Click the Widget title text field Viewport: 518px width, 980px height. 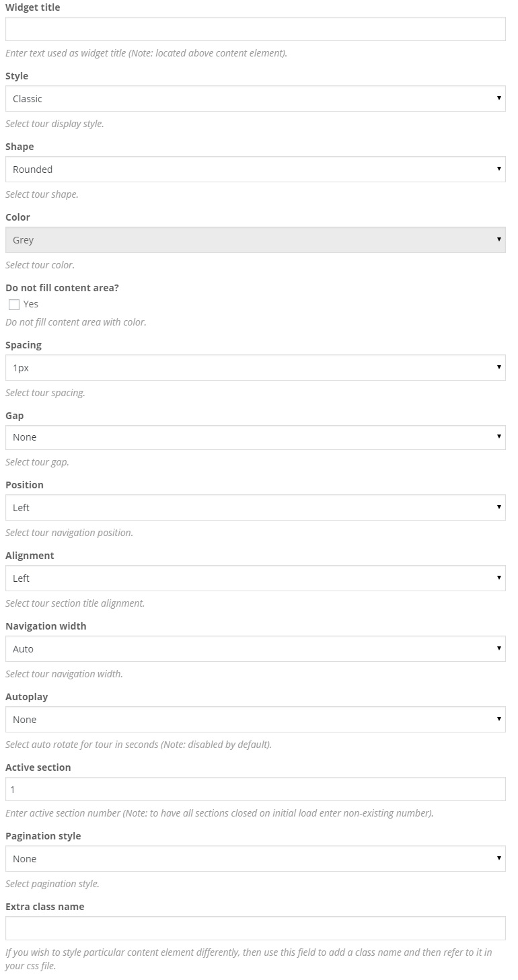[x=255, y=29]
